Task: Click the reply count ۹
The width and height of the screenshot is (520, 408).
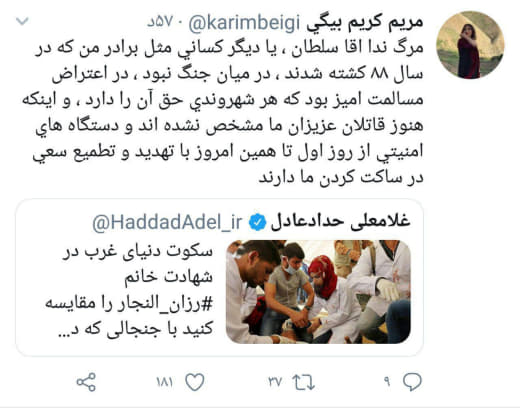Action: click(x=387, y=382)
